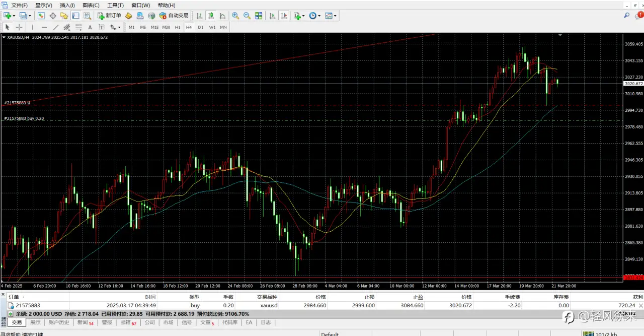Switch chart to line chart mode
The height and width of the screenshot is (336, 644).
(x=222, y=16)
